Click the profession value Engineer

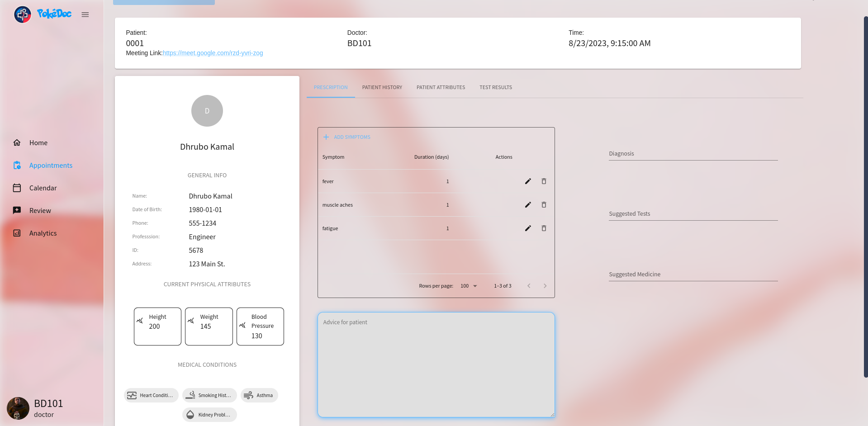(x=202, y=237)
